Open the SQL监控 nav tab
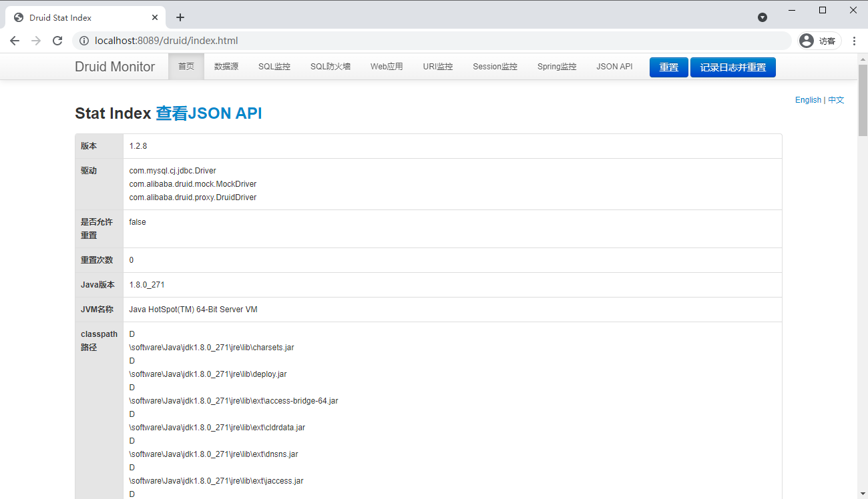 (274, 67)
